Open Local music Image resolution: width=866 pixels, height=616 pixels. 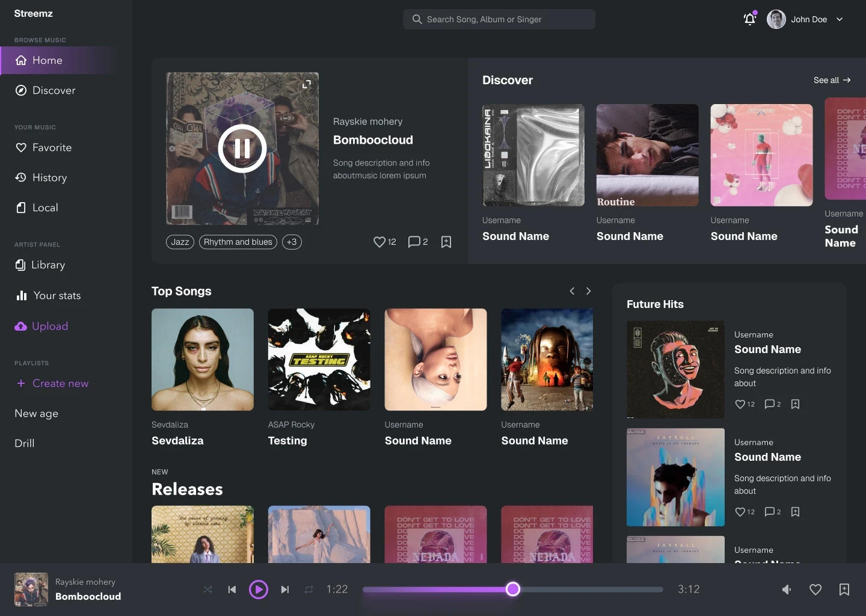pyautogui.click(x=37, y=208)
